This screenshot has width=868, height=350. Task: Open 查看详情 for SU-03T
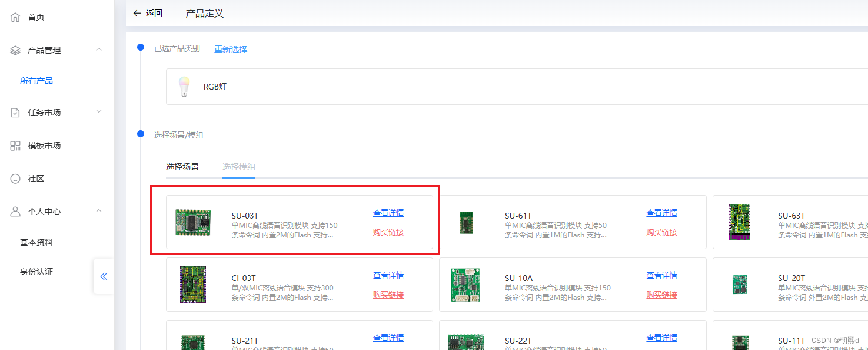pos(388,213)
